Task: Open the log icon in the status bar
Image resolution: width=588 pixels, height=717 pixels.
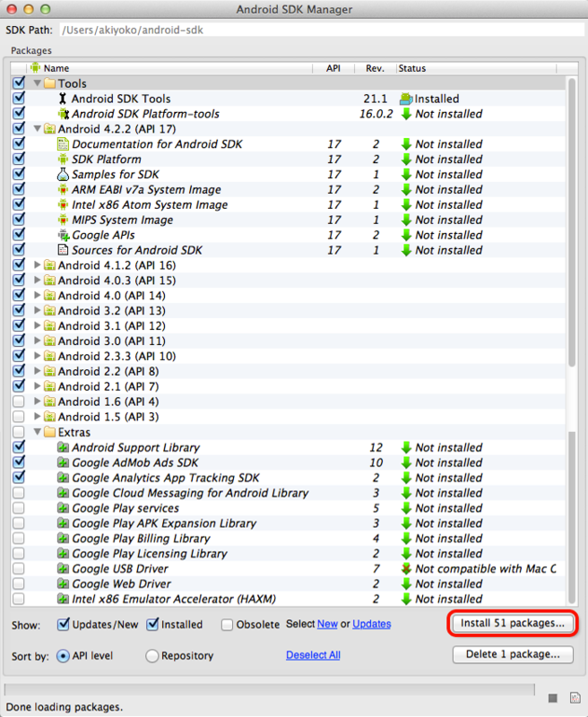Action: pos(575,698)
